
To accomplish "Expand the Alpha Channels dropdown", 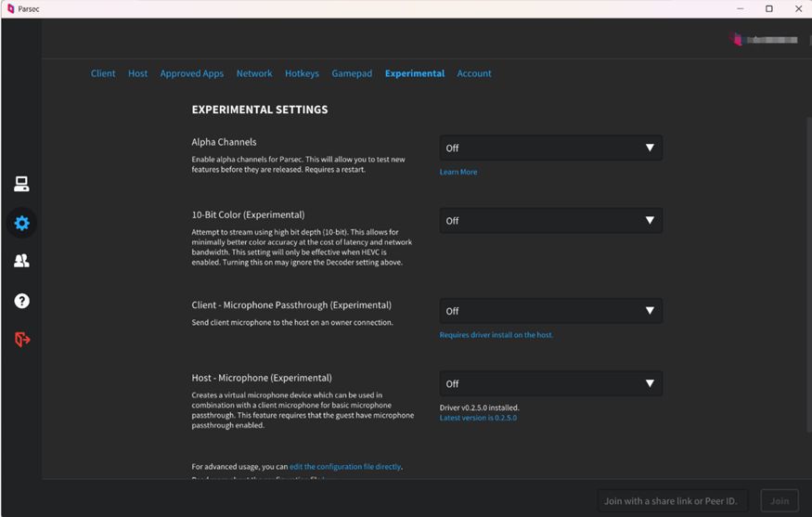I will (550, 148).
